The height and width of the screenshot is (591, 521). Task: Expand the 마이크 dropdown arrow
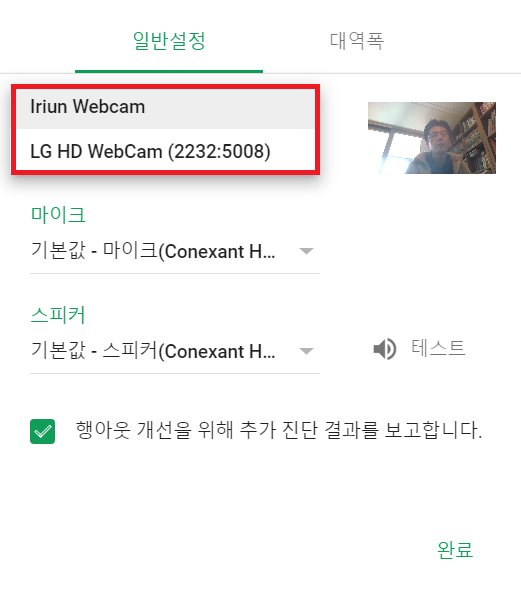tap(306, 251)
